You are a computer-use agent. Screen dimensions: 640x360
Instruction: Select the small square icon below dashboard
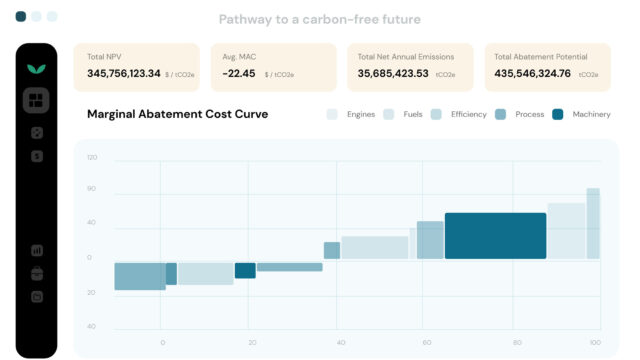37,133
